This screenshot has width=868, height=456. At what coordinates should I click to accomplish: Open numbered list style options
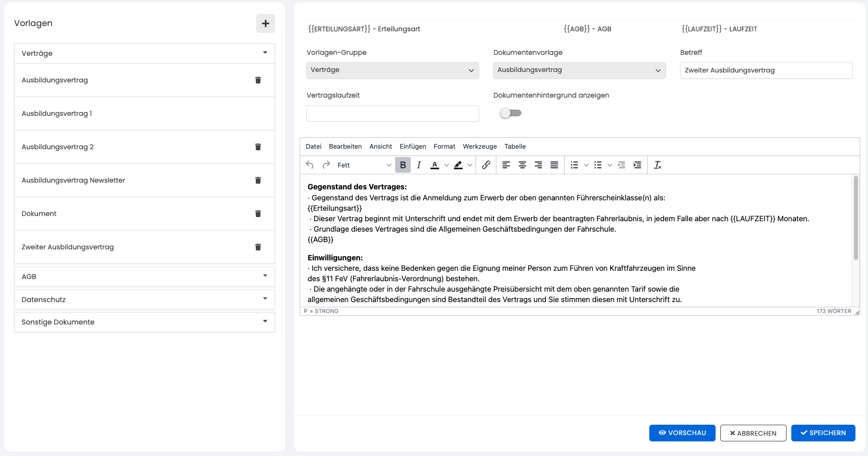pos(586,165)
